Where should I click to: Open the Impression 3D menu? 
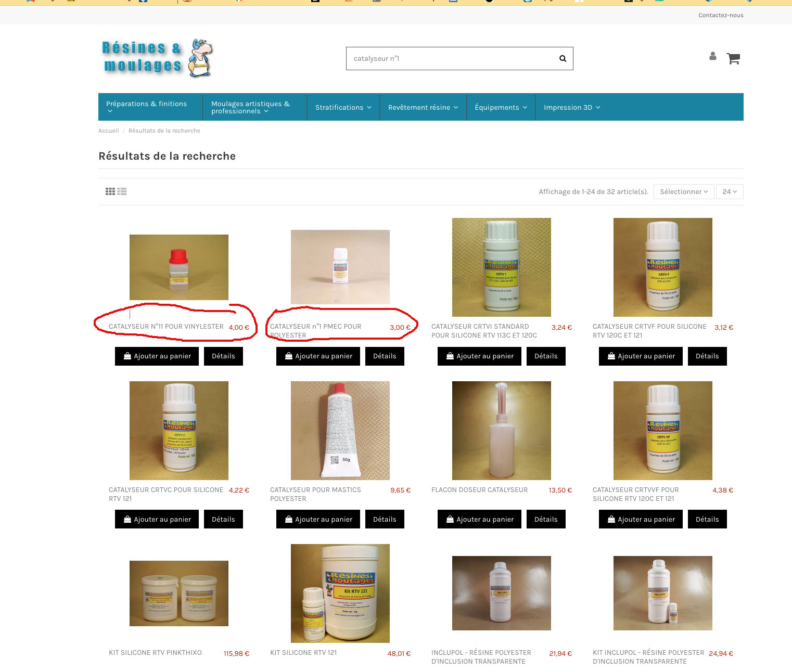(x=572, y=107)
